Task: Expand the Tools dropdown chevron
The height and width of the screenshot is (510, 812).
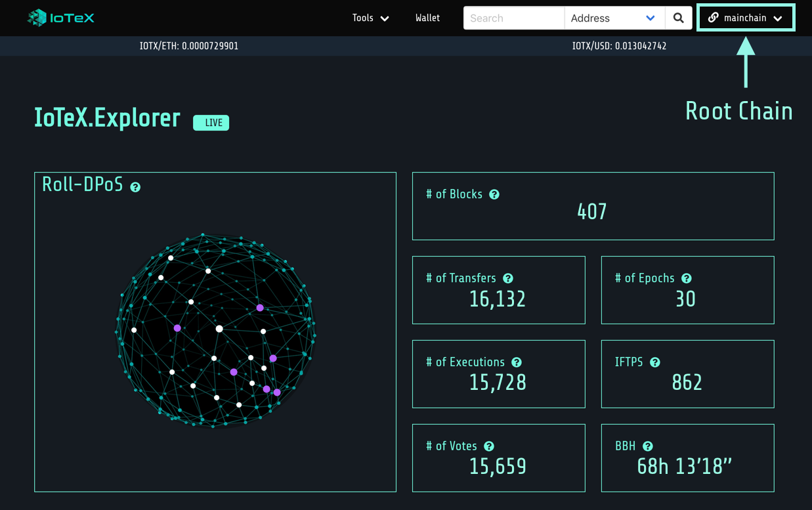Action: [x=385, y=18]
